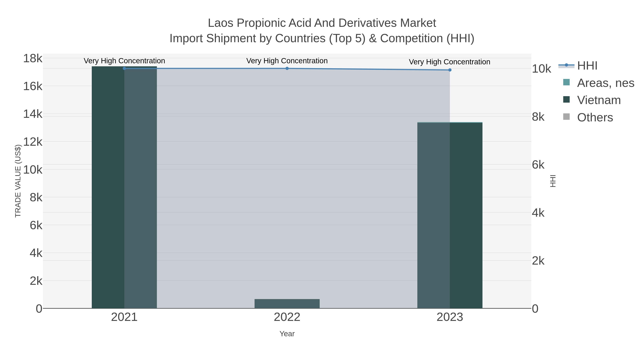The image size is (644, 362).
Task: Toggle the Others legend entry
Action: (588, 117)
